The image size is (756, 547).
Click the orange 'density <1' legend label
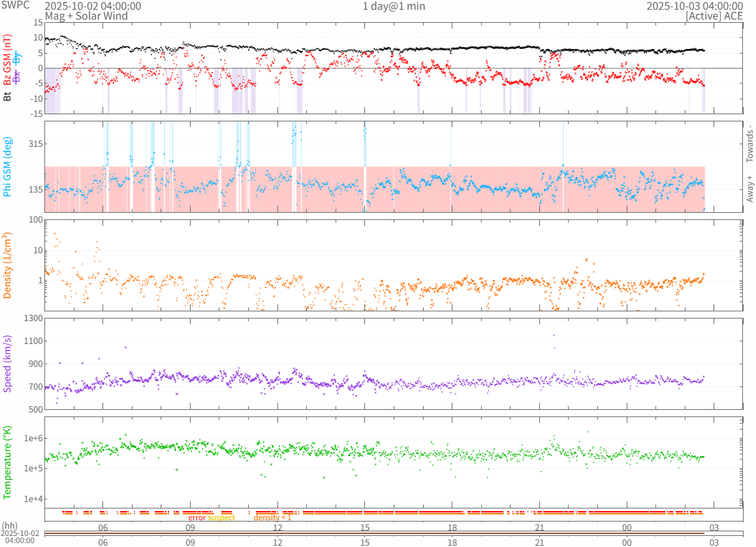(272, 518)
